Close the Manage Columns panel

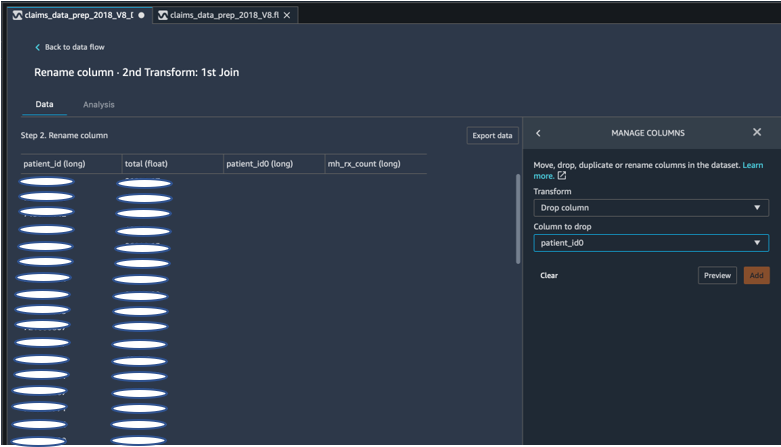757,133
